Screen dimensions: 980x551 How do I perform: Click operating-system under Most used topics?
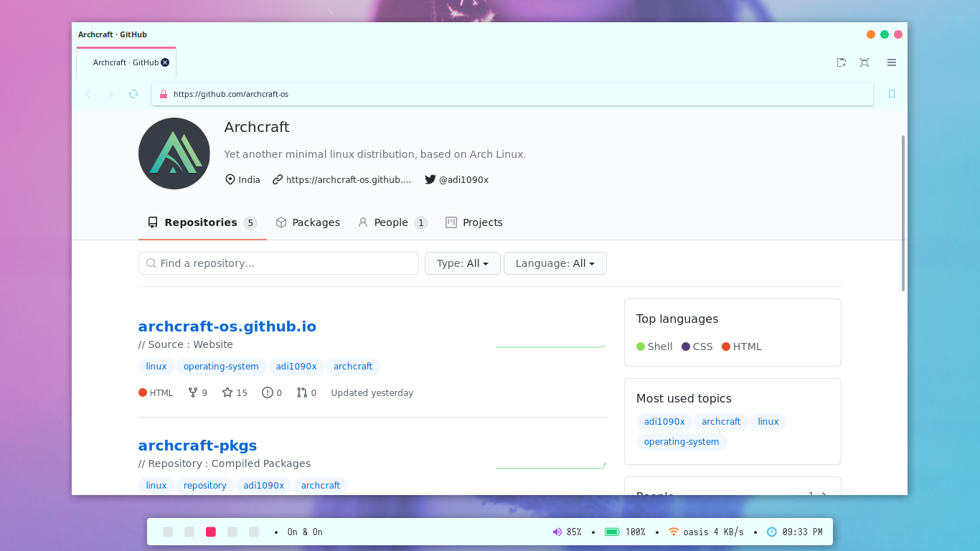click(x=682, y=442)
